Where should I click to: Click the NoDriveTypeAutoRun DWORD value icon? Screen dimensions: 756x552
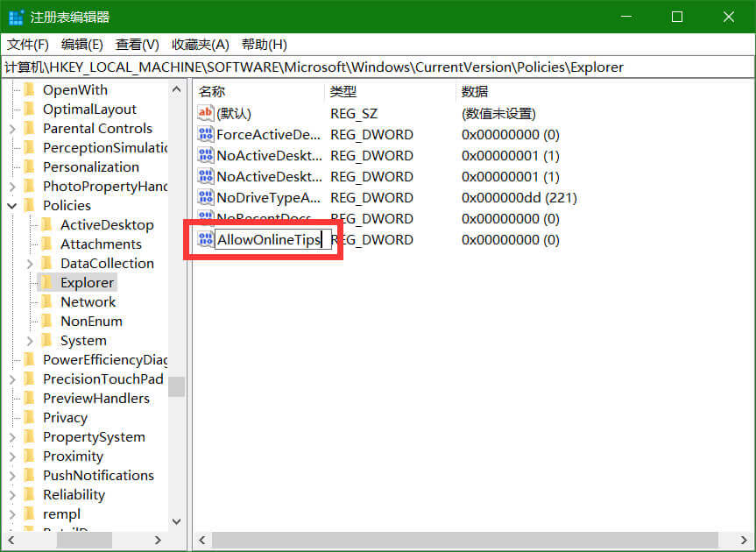[x=206, y=197]
